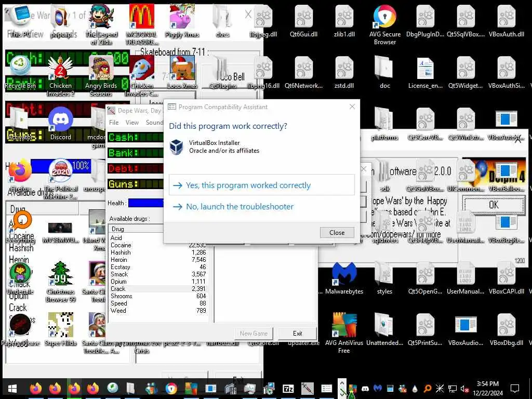Open File menu in small Dope Wars window
Image resolution: width=532 pixels, height=399 pixels.
pos(114,123)
